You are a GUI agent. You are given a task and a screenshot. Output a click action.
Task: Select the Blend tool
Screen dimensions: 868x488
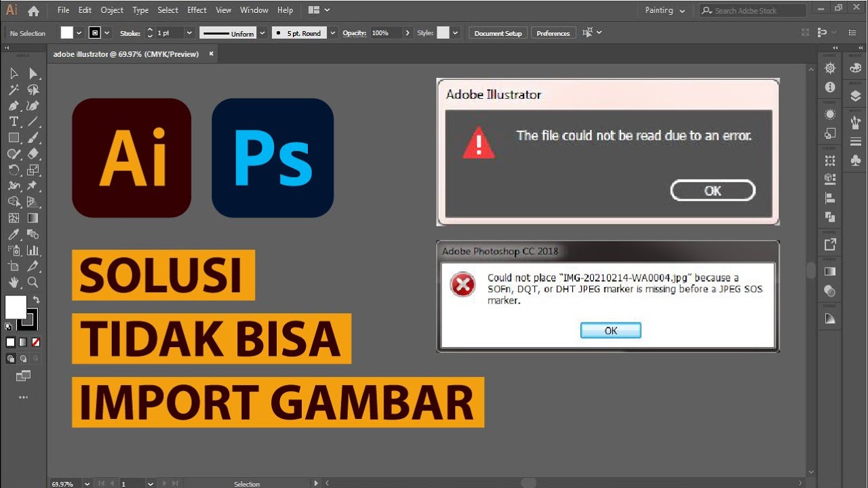(x=33, y=235)
